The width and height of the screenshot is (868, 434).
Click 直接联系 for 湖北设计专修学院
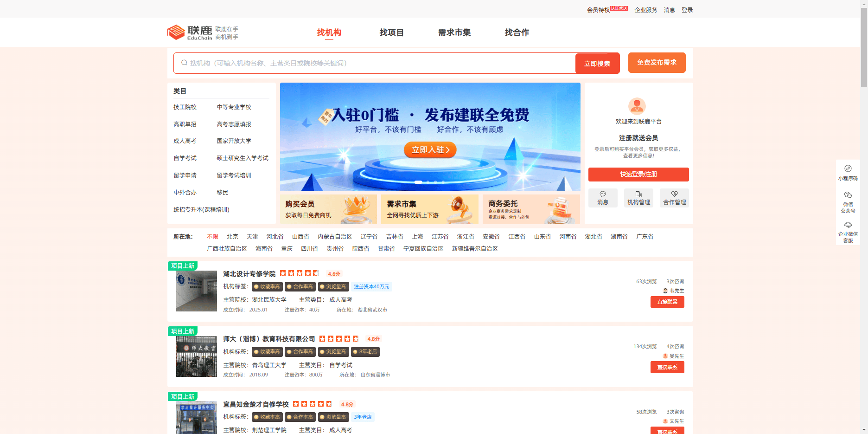pyautogui.click(x=667, y=302)
